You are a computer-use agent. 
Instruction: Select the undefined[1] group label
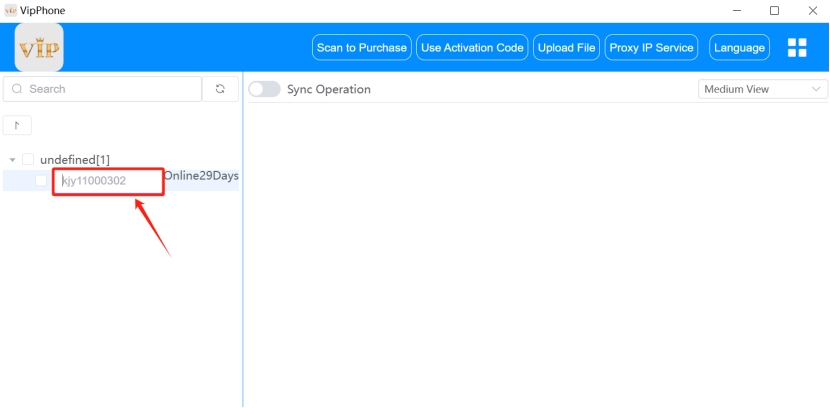pos(75,160)
